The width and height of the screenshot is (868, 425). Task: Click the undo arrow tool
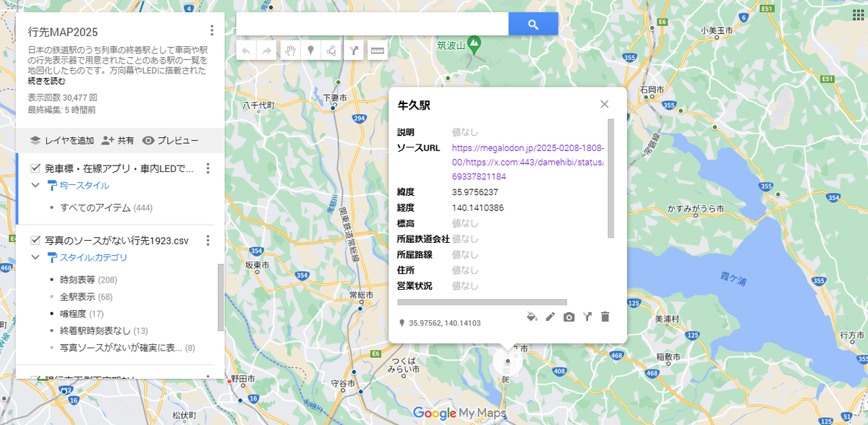pos(247,51)
